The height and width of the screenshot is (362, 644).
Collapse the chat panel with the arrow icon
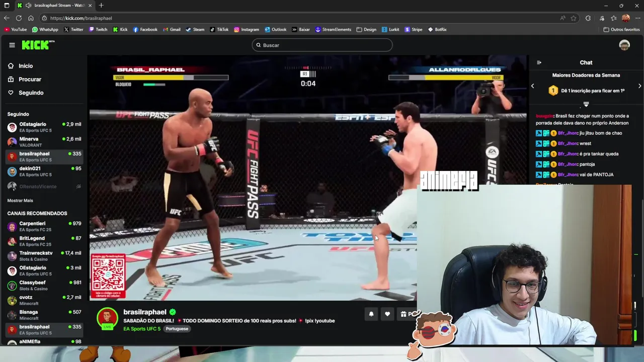(x=539, y=63)
